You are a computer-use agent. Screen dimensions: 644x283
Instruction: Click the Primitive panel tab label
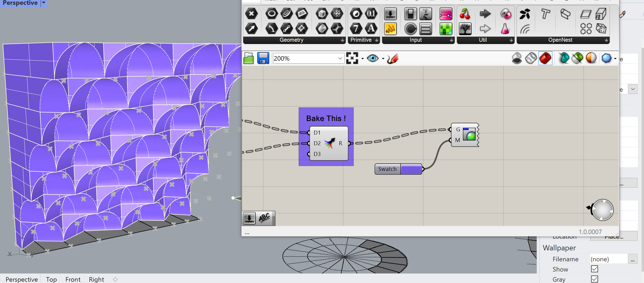(x=362, y=40)
